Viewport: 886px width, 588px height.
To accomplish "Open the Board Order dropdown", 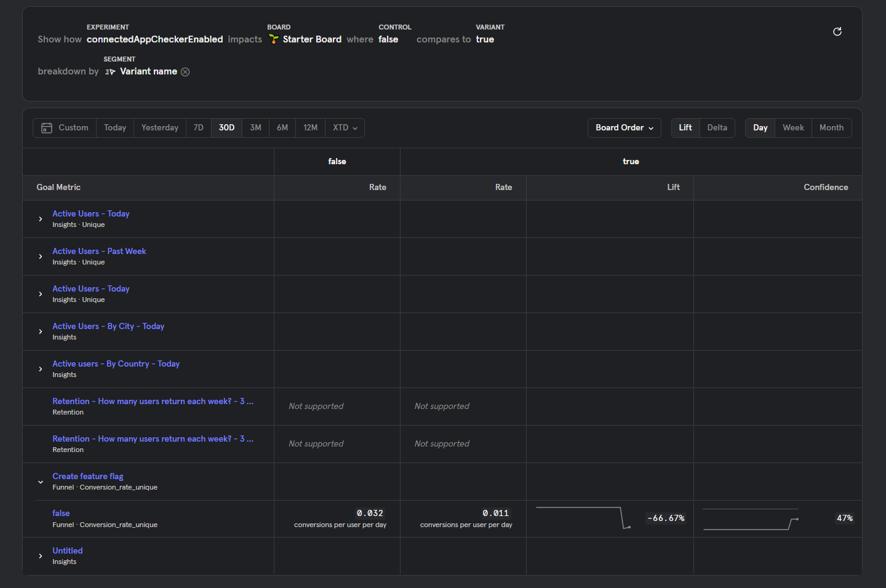I will point(624,127).
